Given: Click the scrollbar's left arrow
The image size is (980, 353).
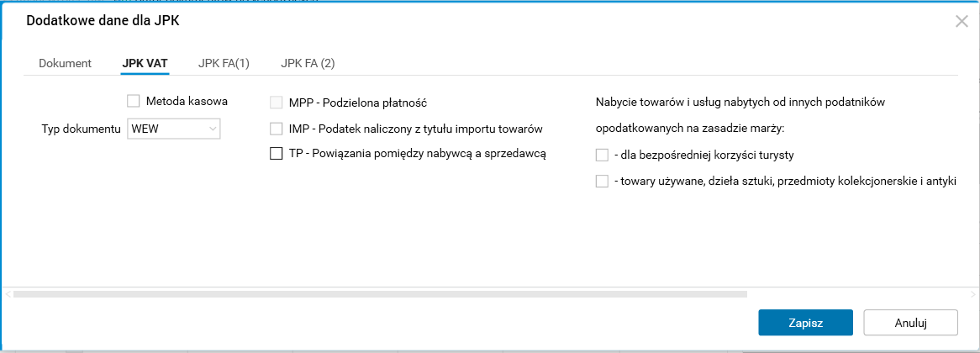Looking at the screenshot, I should tap(8, 294).
